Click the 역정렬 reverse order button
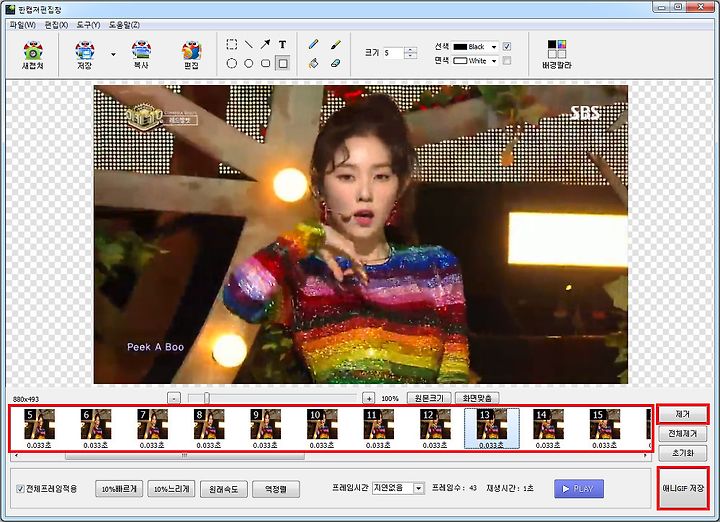 (276, 489)
